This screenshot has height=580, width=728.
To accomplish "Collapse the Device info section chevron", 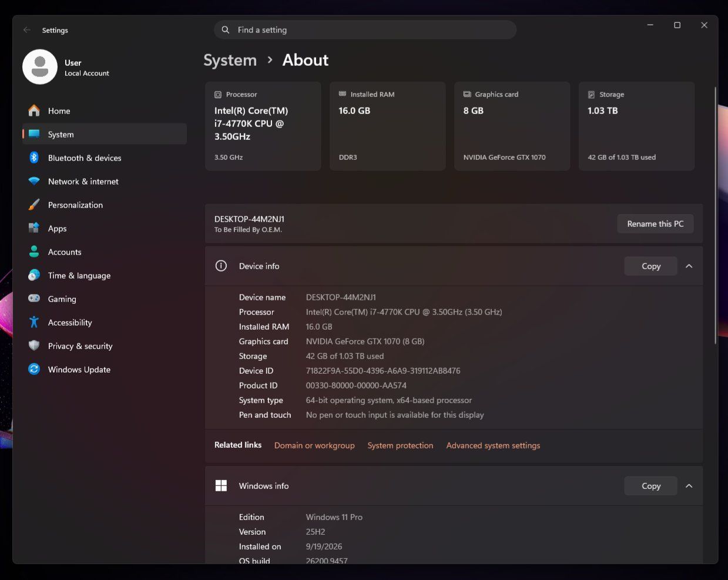I will [689, 266].
